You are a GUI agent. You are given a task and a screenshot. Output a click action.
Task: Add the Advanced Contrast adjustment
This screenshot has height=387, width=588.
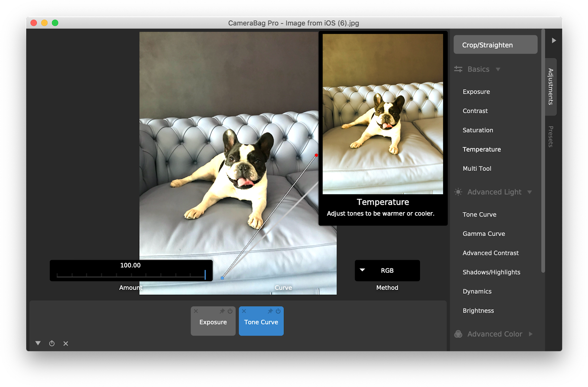pyautogui.click(x=490, y=253)
